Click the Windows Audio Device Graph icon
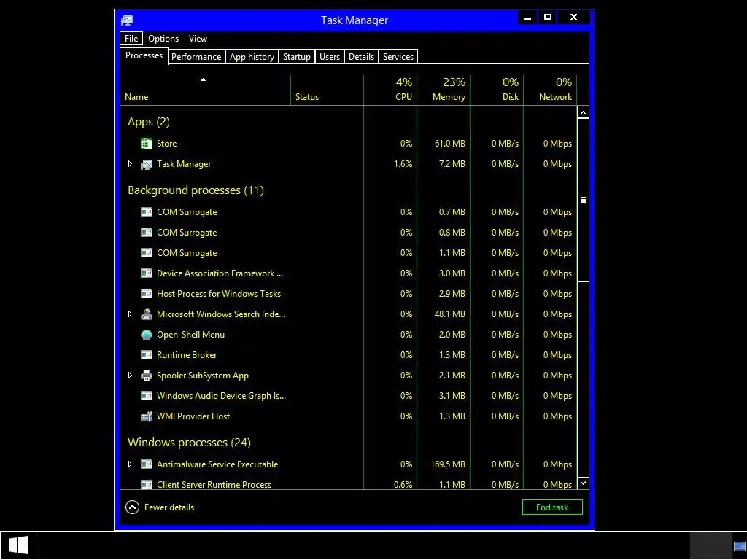 146,396
